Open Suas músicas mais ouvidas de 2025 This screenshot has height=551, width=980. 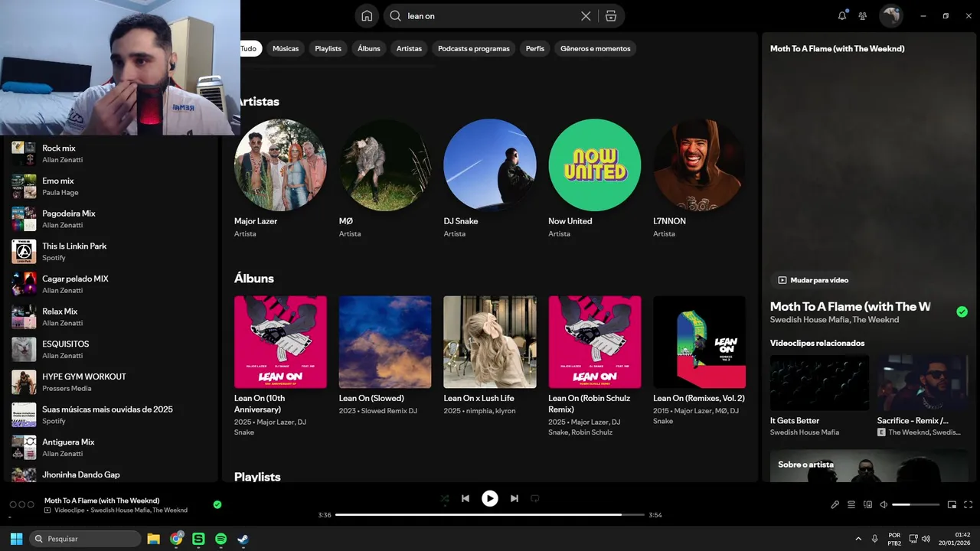111,415
